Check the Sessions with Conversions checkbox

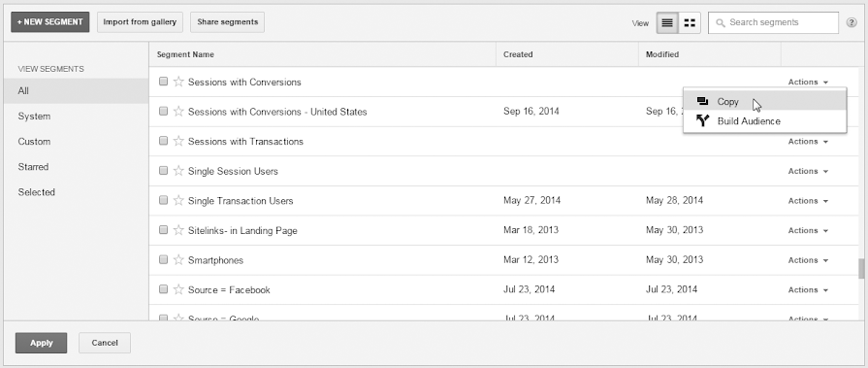(x=163, y=82)
